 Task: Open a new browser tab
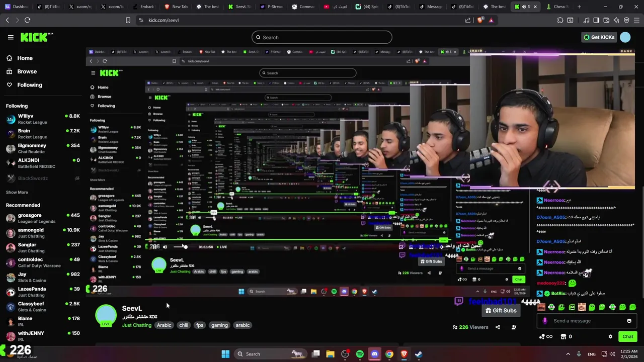tap(579, 7)
